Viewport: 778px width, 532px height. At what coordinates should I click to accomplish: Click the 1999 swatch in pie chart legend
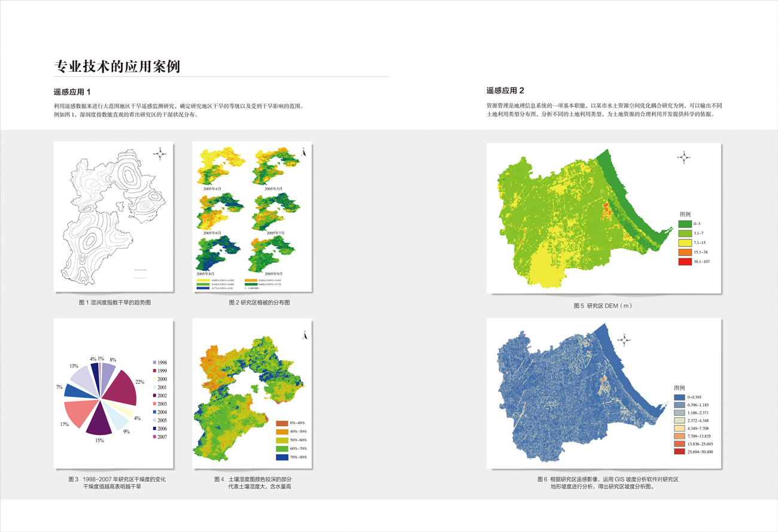(155, 371)
